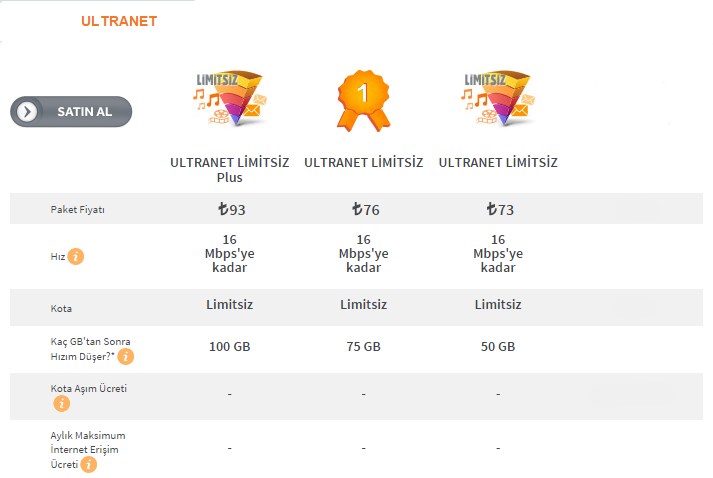Image resolution: width=713 pixels, height=478 pixels.
Task: Open Kota Aşım Ücreti info icon
Action: click(61, 404)
